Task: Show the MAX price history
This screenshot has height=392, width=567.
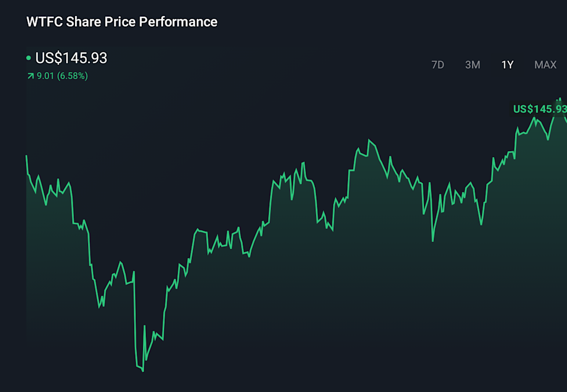Action: click(545, 65)
